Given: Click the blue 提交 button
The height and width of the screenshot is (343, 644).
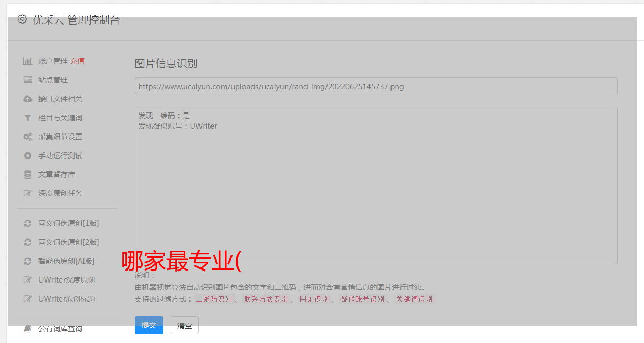Looking at the screenshot, I should pyautogui.click(x=149, y=325).
